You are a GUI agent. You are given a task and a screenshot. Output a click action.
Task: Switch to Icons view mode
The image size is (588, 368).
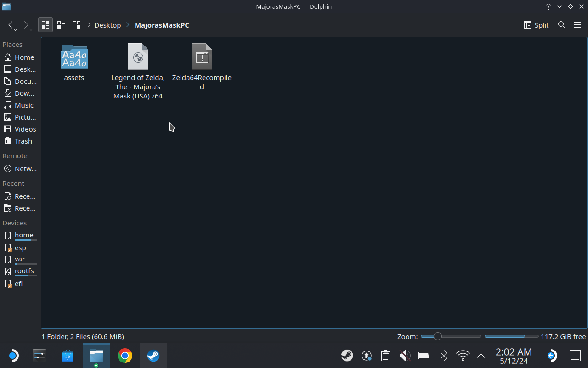[x=45, y=25]
